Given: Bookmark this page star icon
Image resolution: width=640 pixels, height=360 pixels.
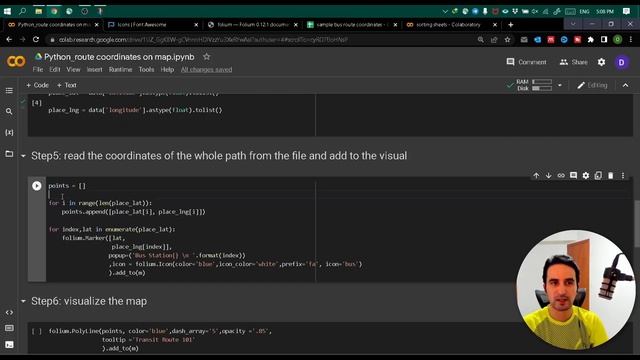Looking at the screenshot, I should coord(507,40).
